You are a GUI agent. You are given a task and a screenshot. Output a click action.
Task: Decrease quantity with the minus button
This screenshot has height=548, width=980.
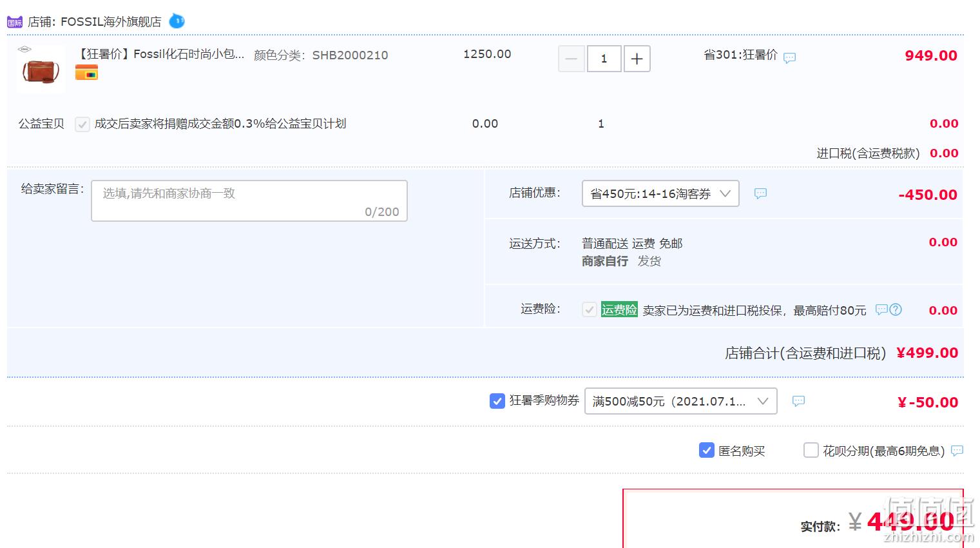click(x=571, y=59)
